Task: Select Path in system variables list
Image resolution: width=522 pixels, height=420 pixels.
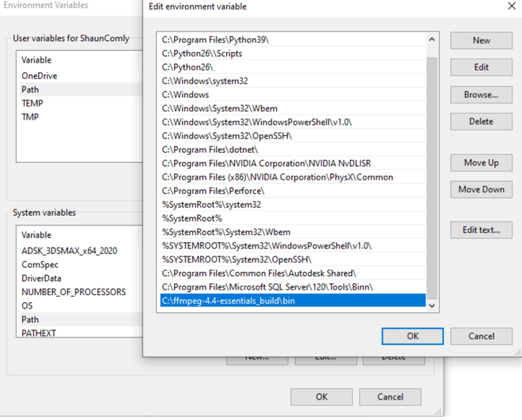Action: coord(81,320)
